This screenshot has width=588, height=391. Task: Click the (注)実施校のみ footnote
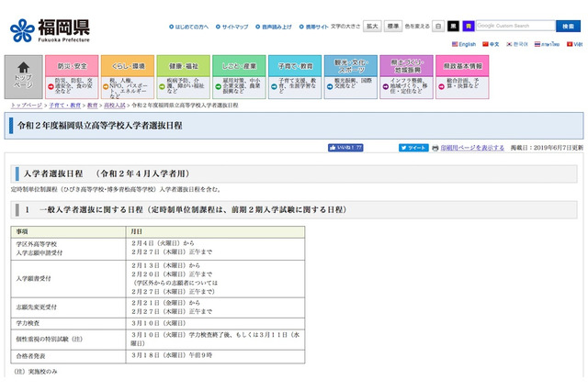pos(36,372)
